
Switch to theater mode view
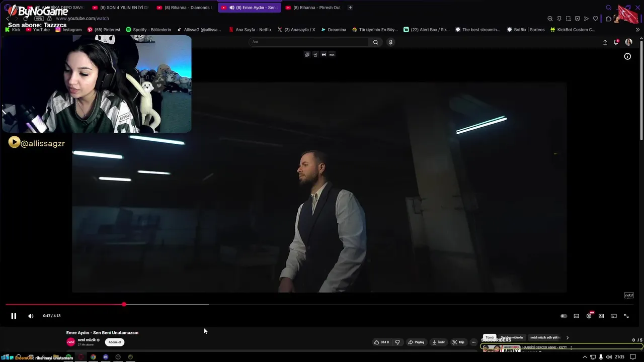601,316
